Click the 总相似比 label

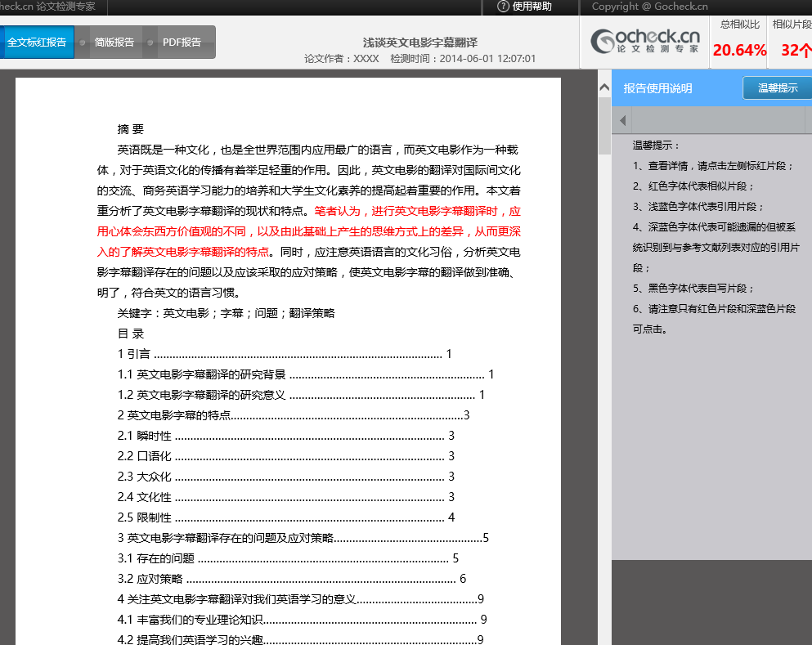739,25
